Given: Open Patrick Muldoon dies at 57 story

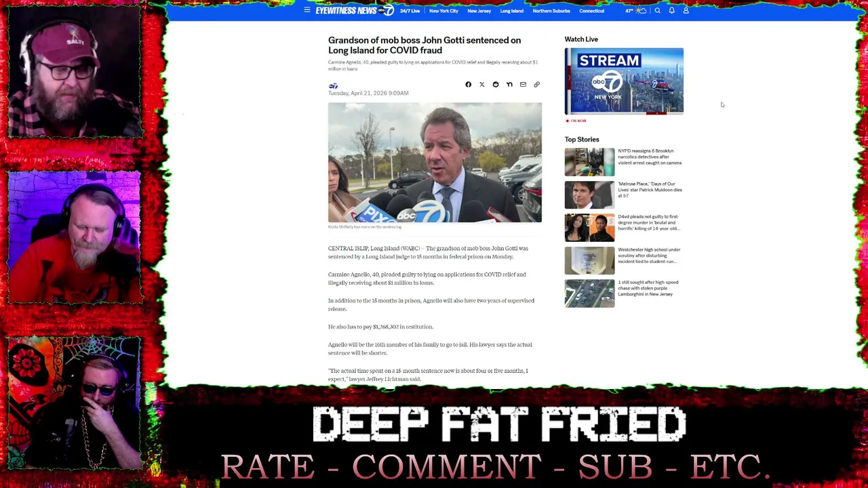Looking at the screenshot, I should 650,190.
